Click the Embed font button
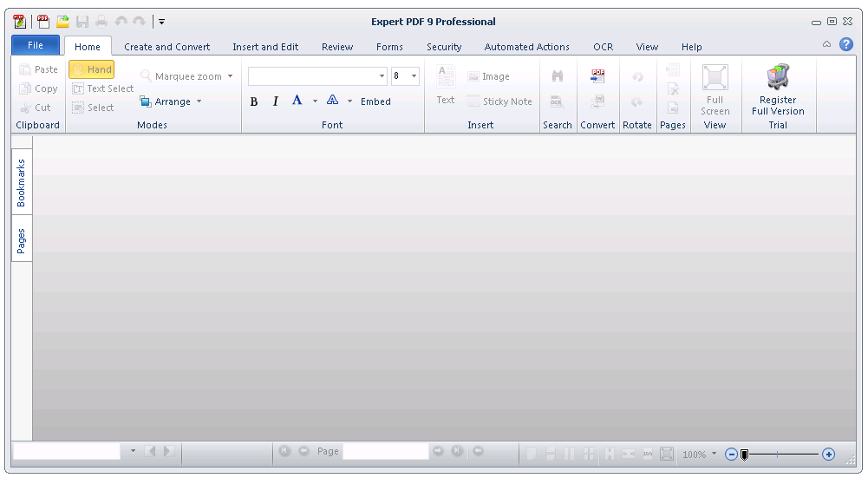Screen dimensions: 868x484 click(x=375, y=101)
